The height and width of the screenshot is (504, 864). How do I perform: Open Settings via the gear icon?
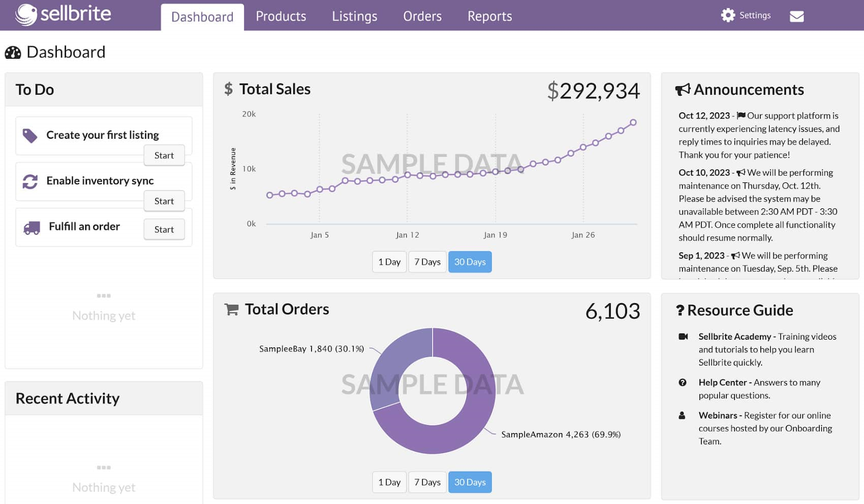point(727,15)
